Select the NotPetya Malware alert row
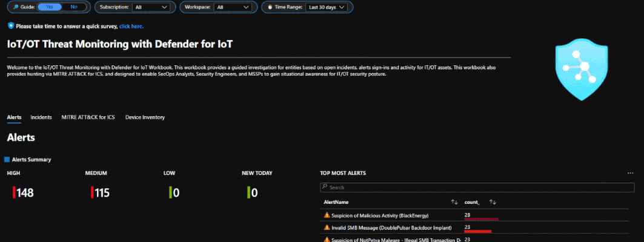 (475, 238)
